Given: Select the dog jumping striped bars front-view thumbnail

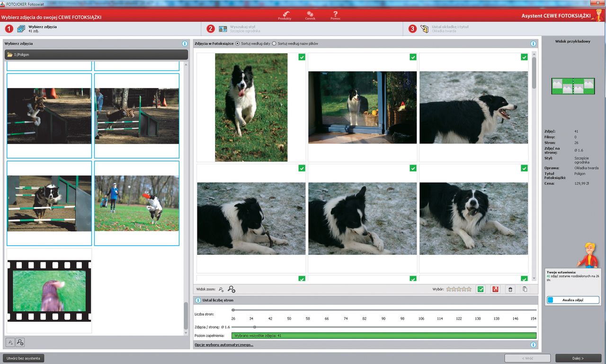Looking at the screenshot, I should [x=49, y=203].
